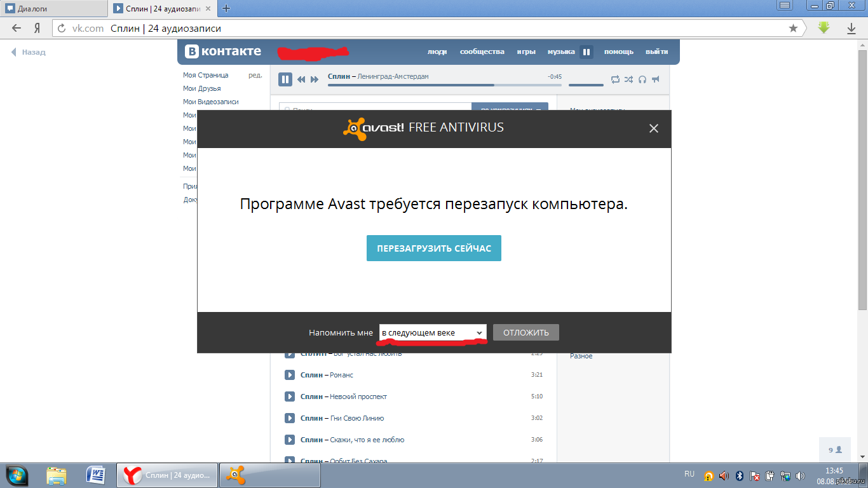Pause the playing track in the audio player
Screen dimensions: 868x488
285,79
